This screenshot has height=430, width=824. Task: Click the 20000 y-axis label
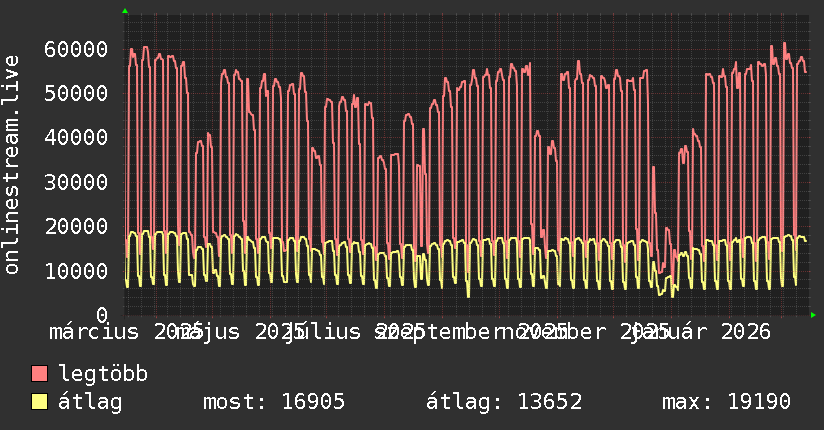tap(76, 227)
